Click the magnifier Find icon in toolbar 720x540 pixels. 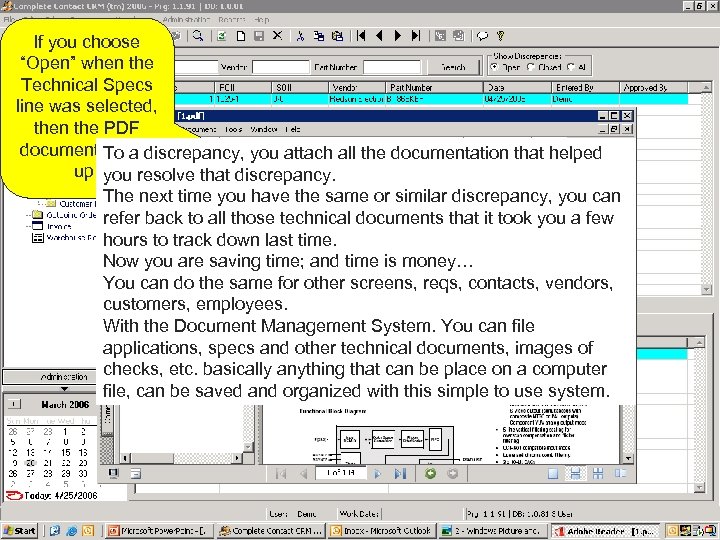(198, 36)
